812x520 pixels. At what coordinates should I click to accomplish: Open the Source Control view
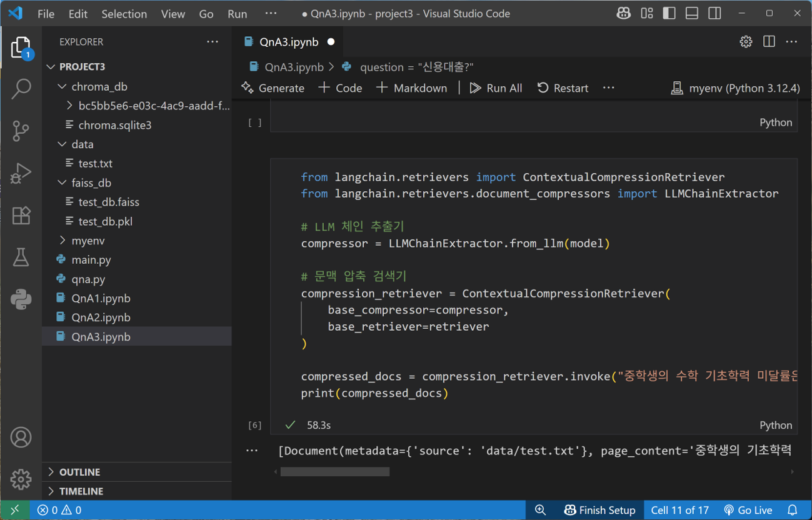[21, 131]
